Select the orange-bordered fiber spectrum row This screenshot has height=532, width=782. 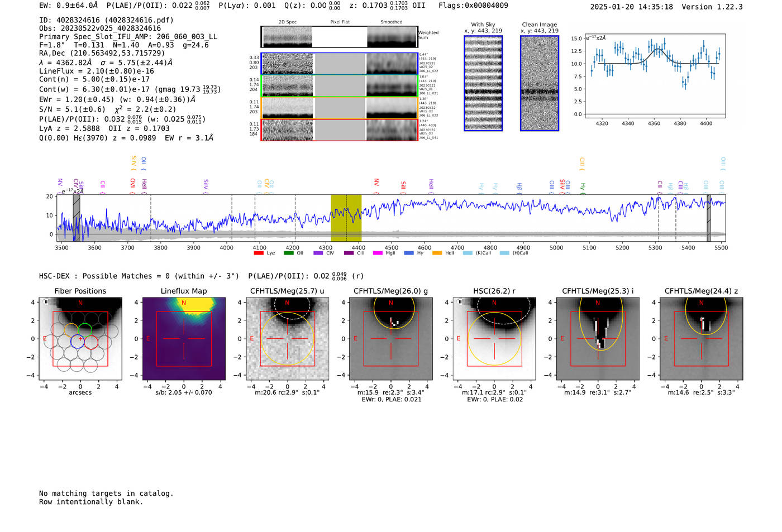340,108
